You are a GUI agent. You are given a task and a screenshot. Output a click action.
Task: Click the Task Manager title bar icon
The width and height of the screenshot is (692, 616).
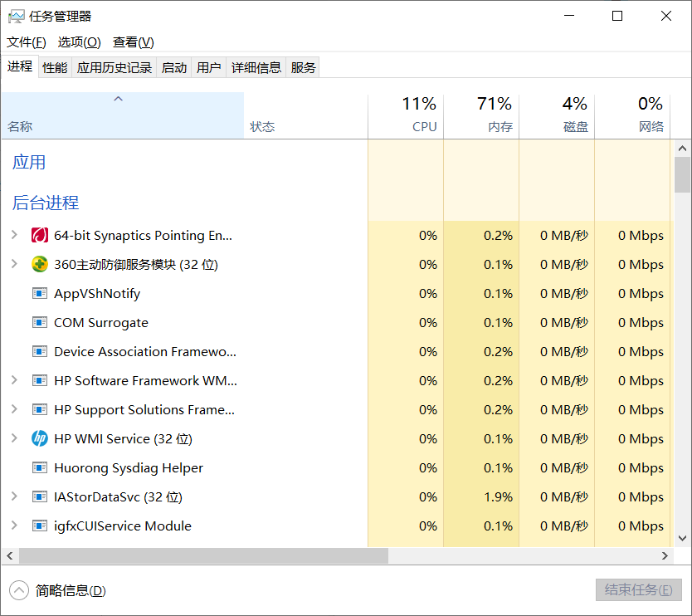(17, 17)
